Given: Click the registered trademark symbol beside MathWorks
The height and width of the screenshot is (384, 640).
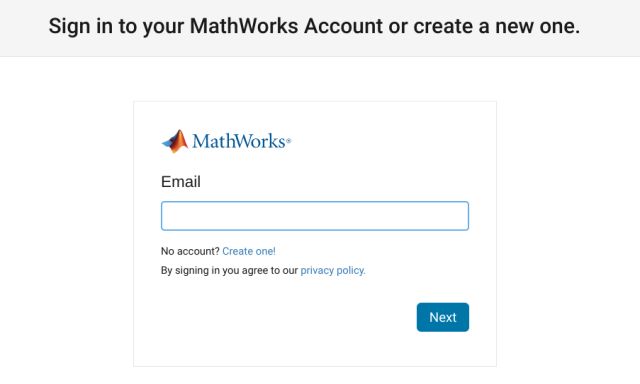Looking at the screenshot, I should tap(289, 141).
